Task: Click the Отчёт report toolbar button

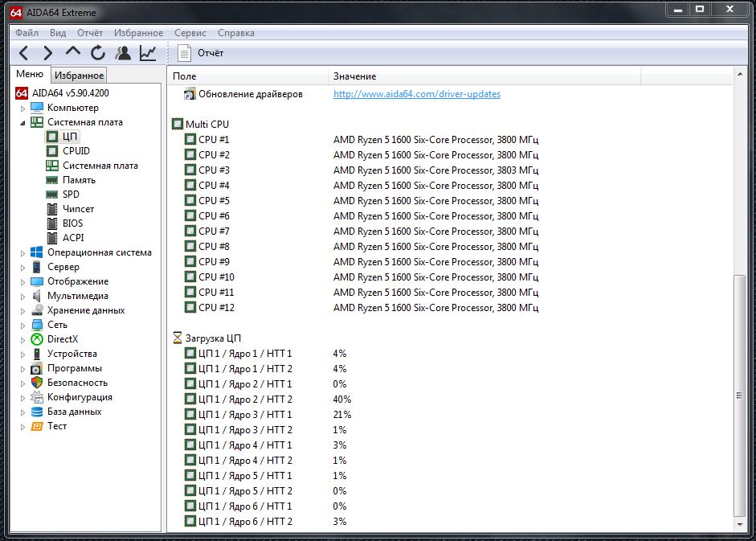Action: click(201, 53)
